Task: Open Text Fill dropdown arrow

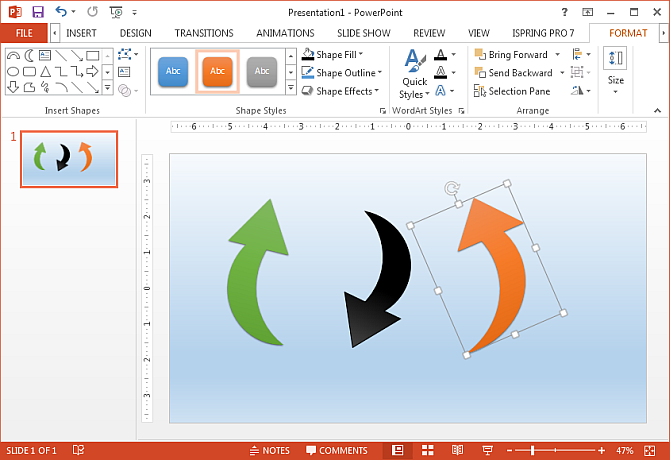Action: pos(453,55)
